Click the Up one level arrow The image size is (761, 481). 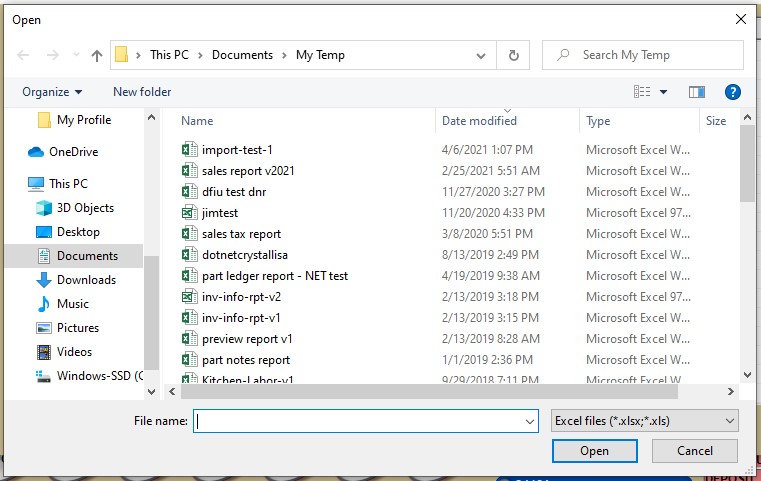(x=97, y=55)
